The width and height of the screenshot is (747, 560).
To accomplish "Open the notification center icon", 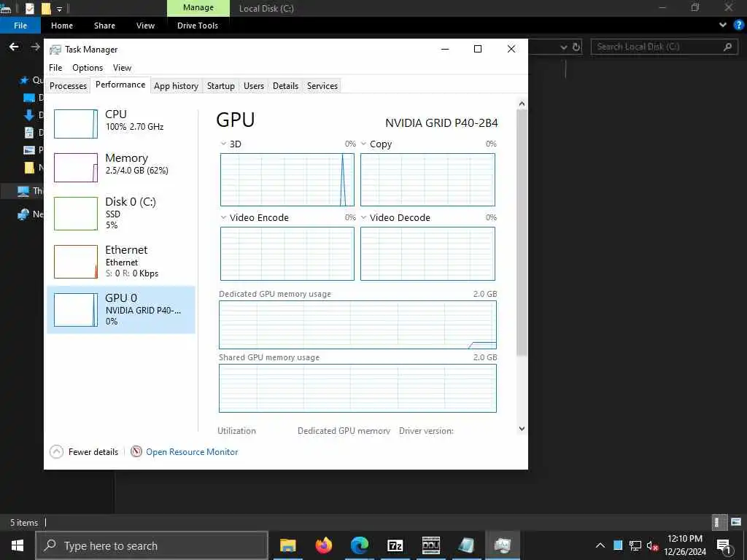I will tap(724, 546).
